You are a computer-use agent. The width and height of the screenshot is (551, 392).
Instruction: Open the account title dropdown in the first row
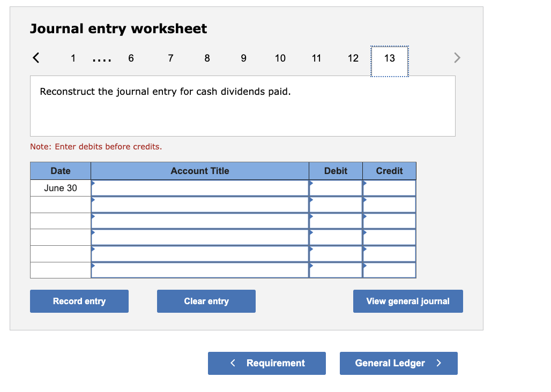point(94,184)
